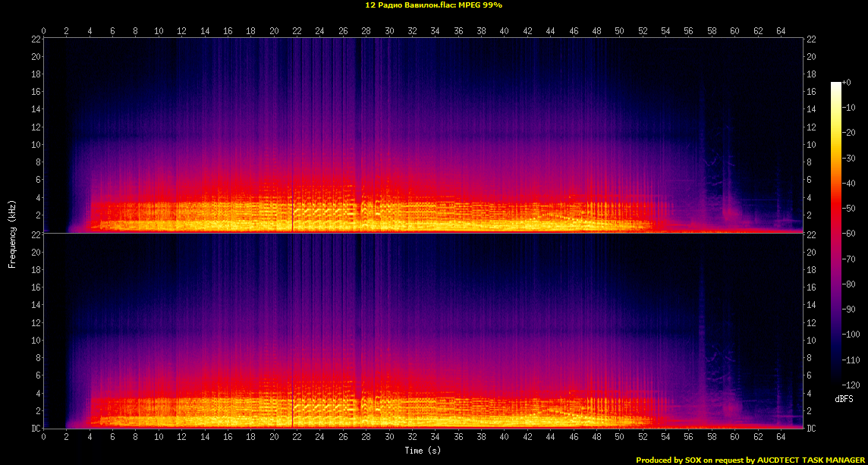Click the "Time (s)" axis label
The height and width of the screenshot is (465, 868).
coord(423,451)
